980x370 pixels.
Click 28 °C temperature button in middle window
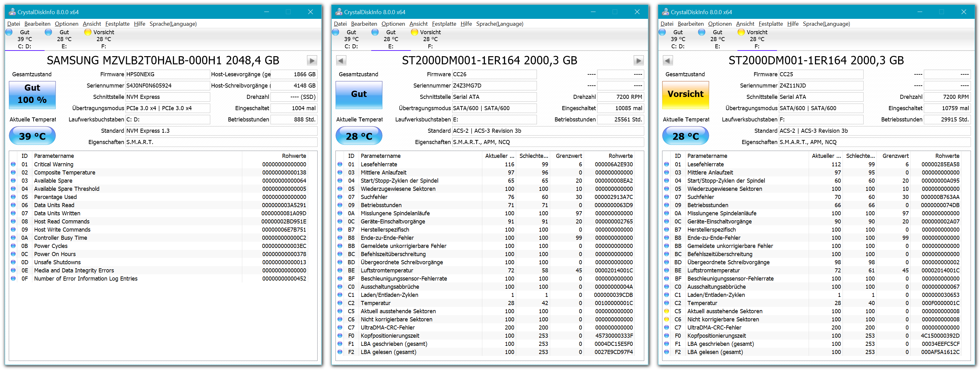[359, 136]
